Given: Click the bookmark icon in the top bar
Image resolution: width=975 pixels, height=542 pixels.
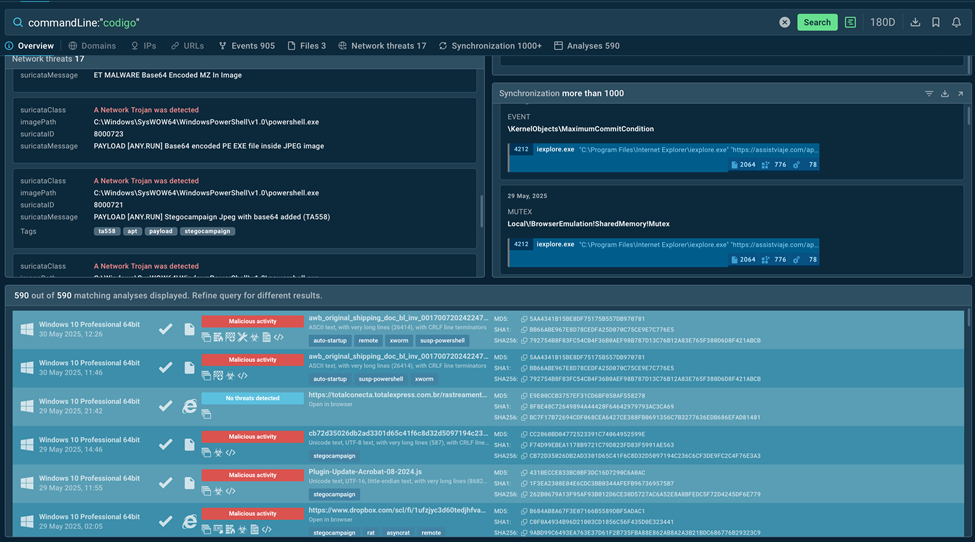Looking at the screenshot, I should (936, 22).
